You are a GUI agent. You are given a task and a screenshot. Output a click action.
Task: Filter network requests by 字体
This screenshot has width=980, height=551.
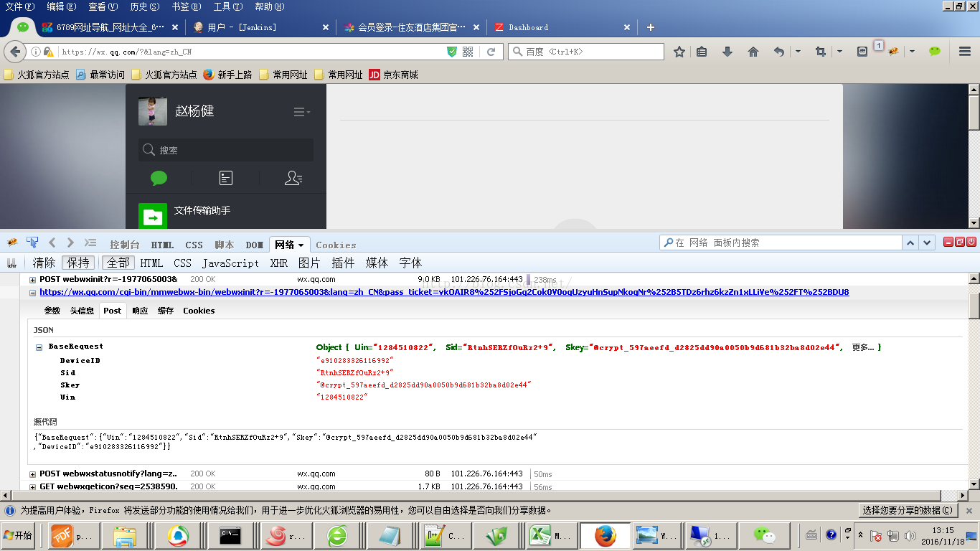point(410,263)
